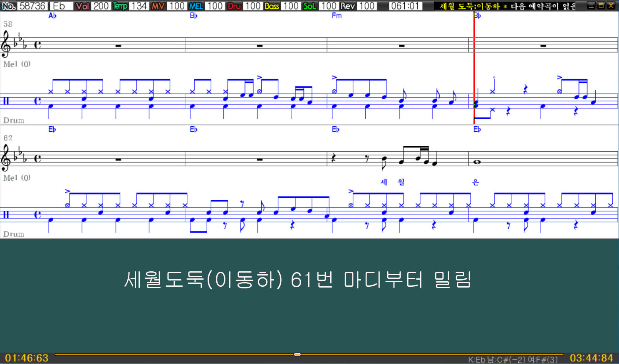Select the song number field 58736
This screenshot has height=364, width=619.
click(x=33, y=6)
